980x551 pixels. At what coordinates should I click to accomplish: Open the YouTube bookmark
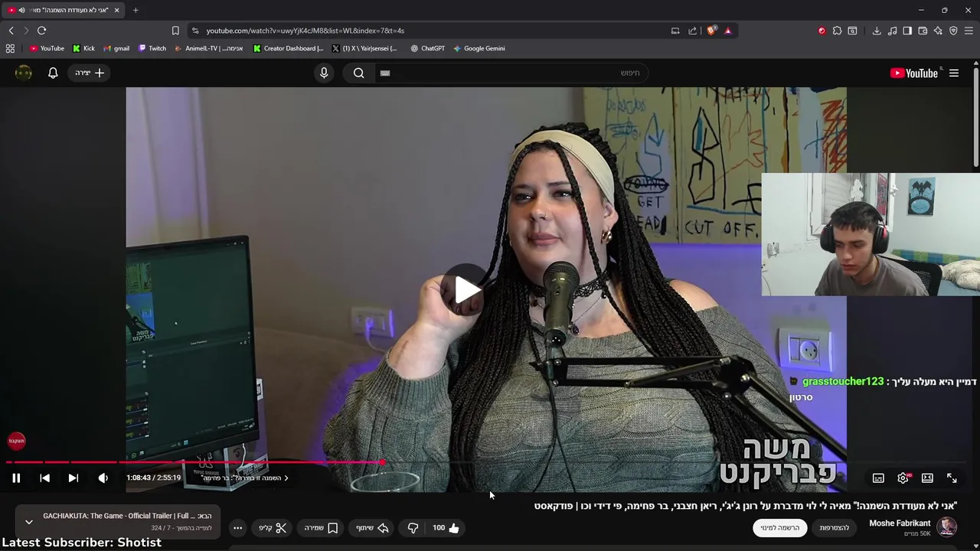click(47, 48)
